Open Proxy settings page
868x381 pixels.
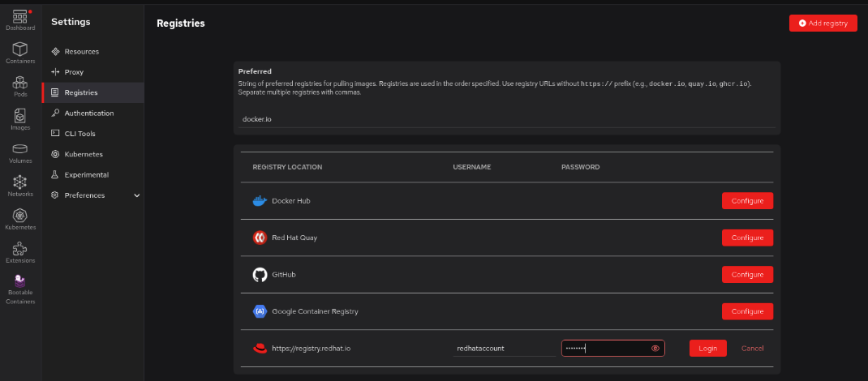[74, 72]
